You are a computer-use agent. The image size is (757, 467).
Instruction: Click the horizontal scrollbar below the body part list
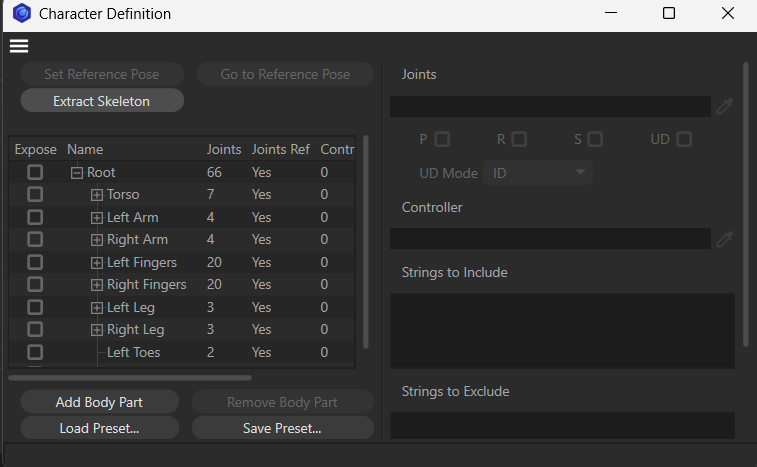pyautogui.click(x=130, y=378)
